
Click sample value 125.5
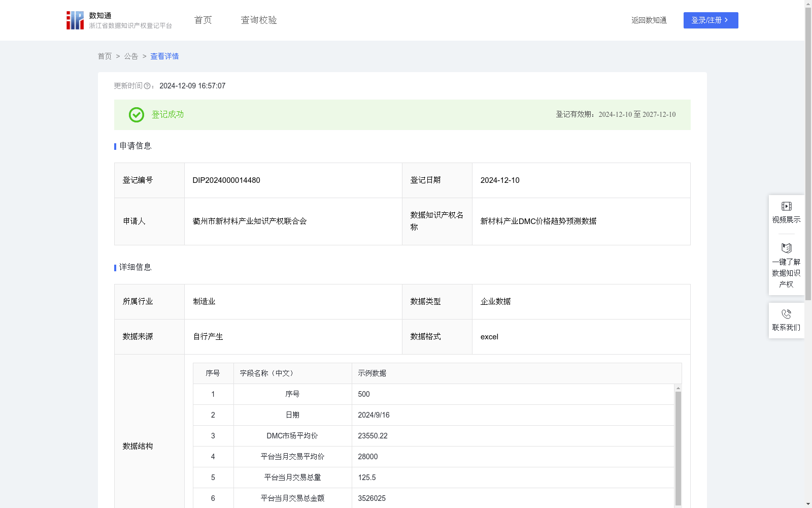click(367, 478)
